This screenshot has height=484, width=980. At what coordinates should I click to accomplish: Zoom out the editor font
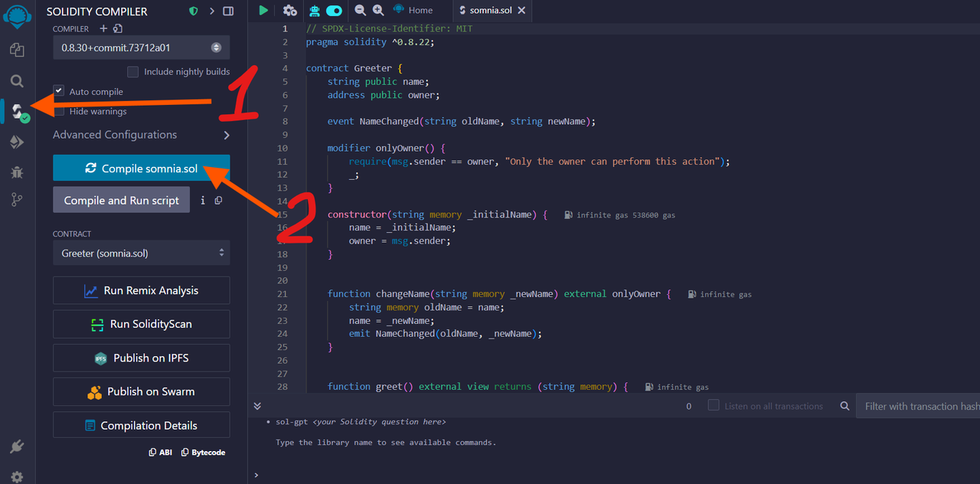pyautogui.click(x=361, y=10)
